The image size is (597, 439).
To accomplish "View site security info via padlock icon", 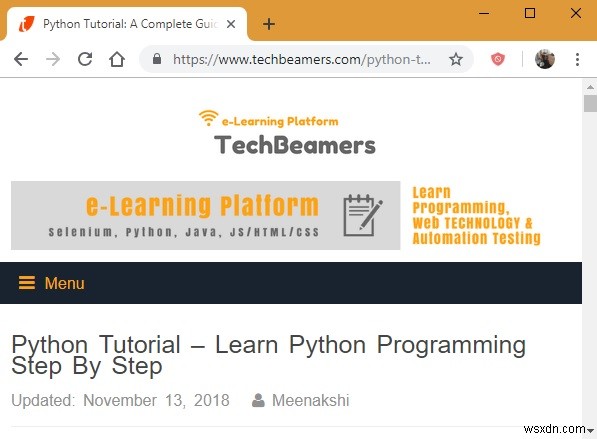I will (157, 59).
